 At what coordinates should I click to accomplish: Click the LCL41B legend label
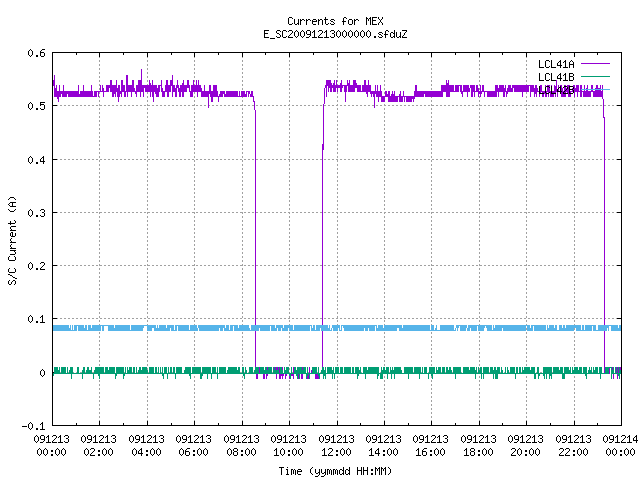click(556, 77)
